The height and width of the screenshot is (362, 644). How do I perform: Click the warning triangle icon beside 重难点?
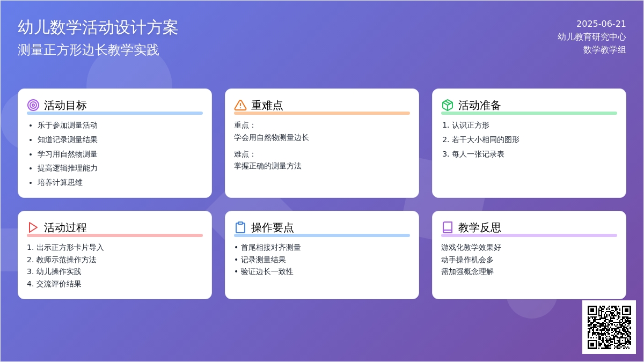(240, 105)
